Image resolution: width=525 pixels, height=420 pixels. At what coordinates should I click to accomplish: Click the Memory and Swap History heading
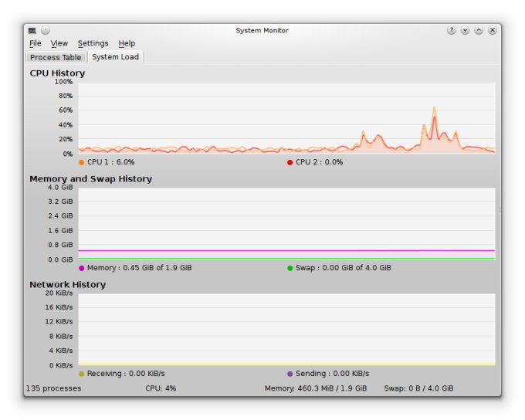[91, 179]
